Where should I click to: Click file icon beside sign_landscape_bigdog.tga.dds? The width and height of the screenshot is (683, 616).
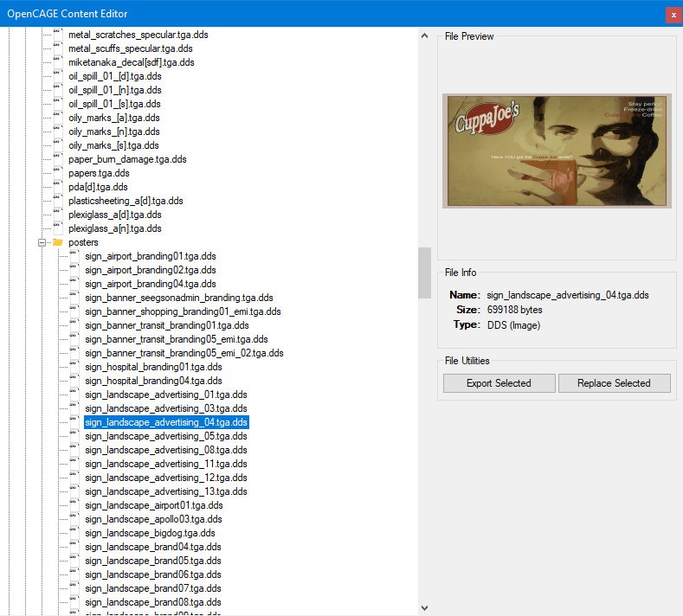point(74,533)
